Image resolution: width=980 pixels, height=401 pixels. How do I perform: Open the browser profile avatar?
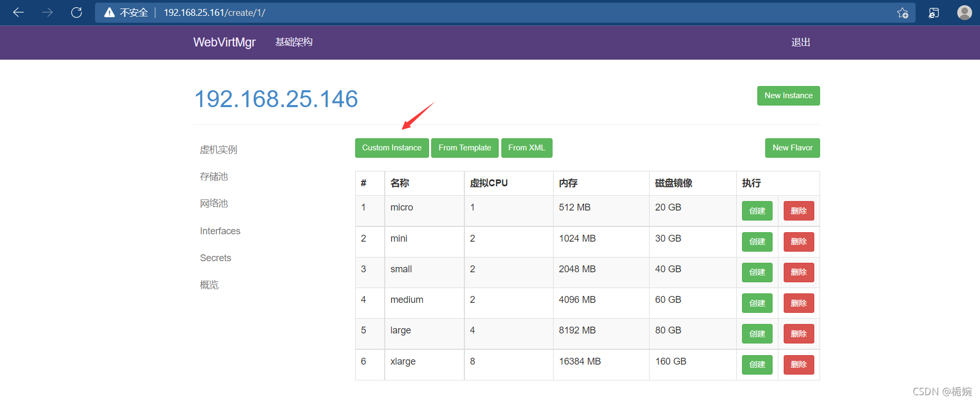[965, 13]
